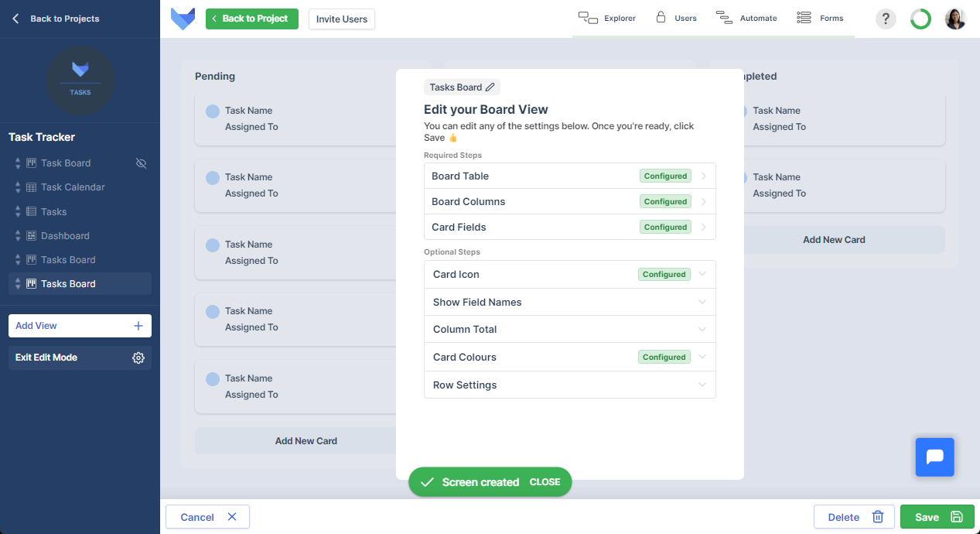Open the help question mark icon
The width and height of the screenshot is (980, 534).
886,19
